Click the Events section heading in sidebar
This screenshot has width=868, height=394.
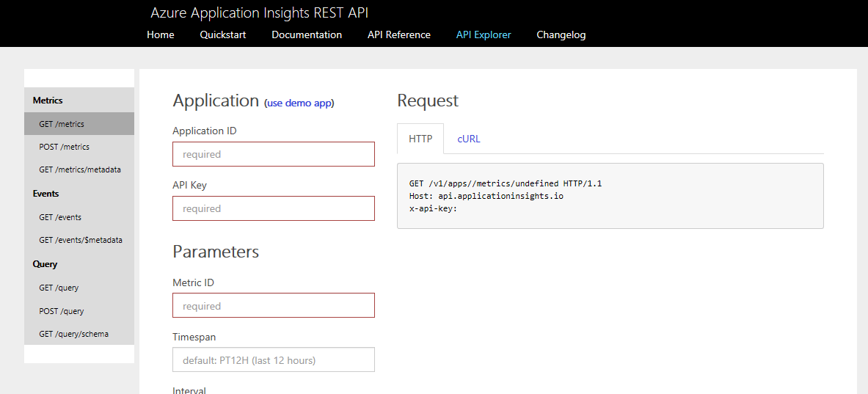[45, 194]
